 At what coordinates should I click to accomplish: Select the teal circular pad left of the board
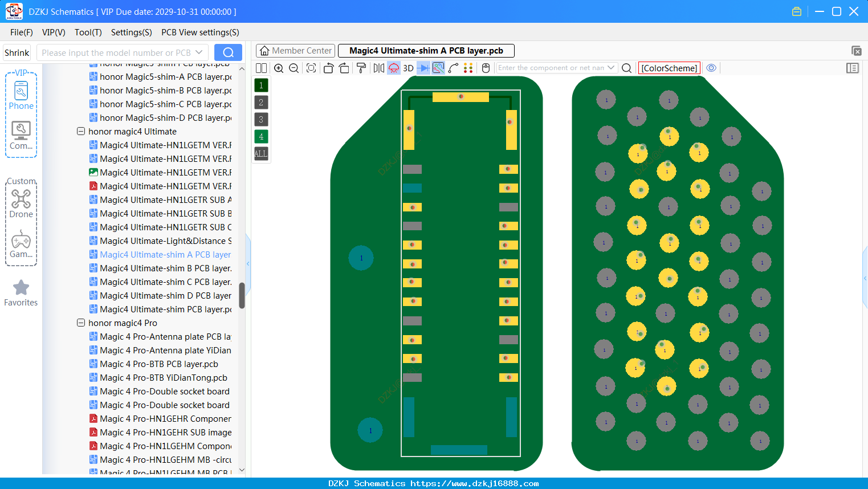(x=361, y=258)
